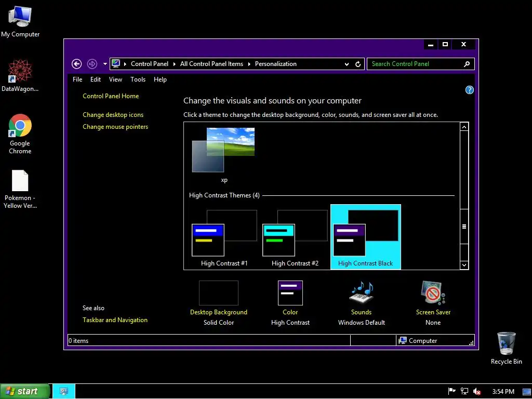
Task: Open Change mouse pointers link
Action: click(x=115, y=127)
